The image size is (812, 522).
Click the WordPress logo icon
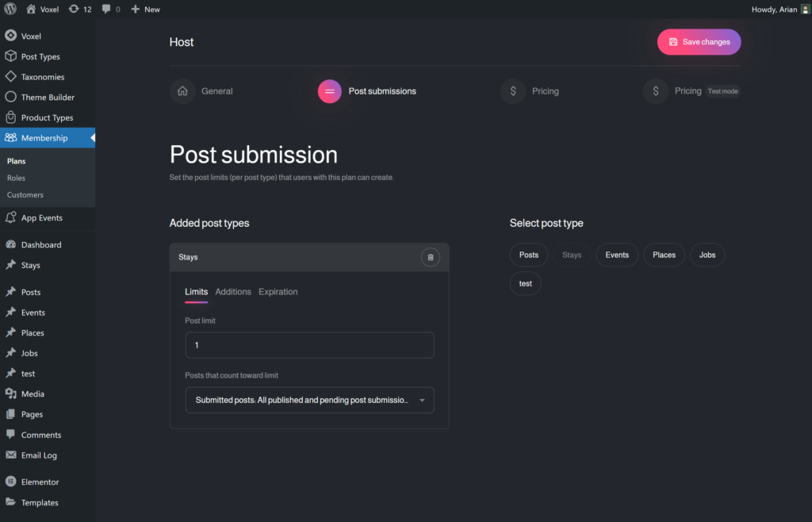[x=10, y=10]
